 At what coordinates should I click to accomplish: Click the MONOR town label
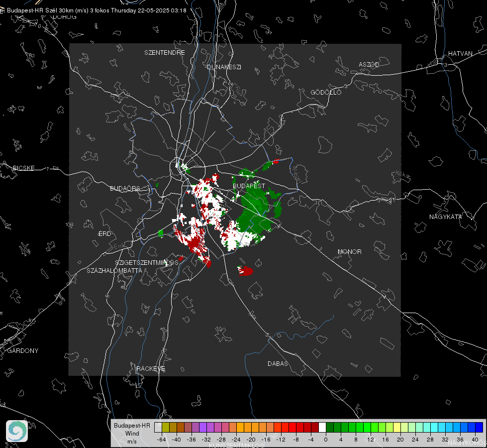[x=349, y=251]
